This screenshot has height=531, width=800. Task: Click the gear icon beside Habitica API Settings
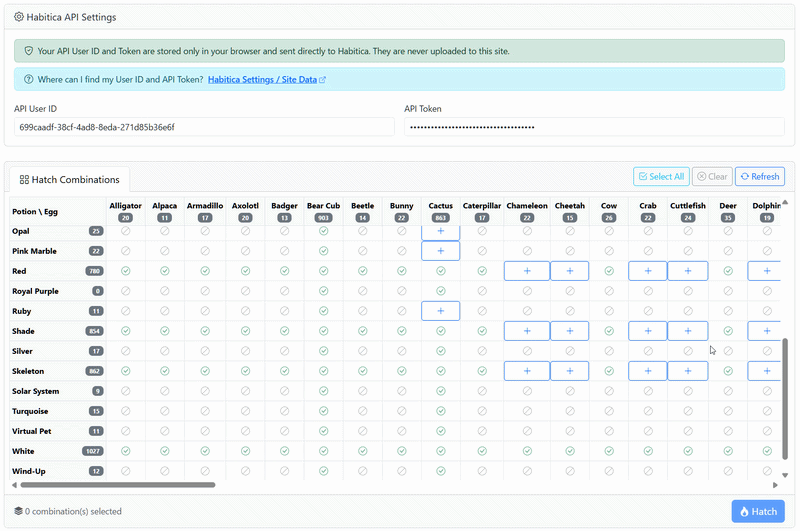[x=19, y=17]
